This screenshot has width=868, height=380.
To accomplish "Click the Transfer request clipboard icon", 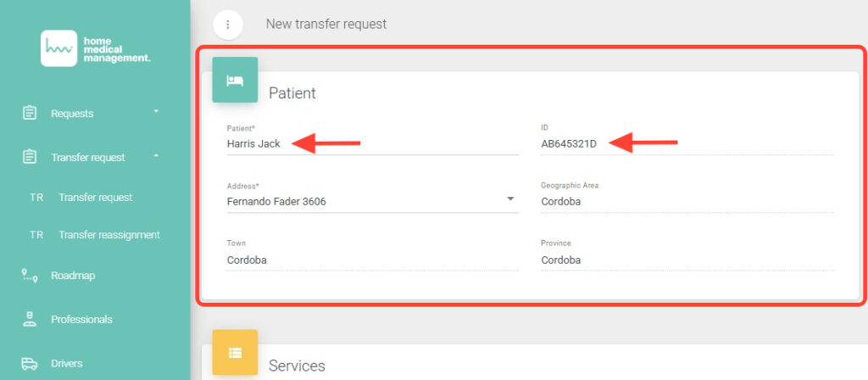I will [30, 157].
